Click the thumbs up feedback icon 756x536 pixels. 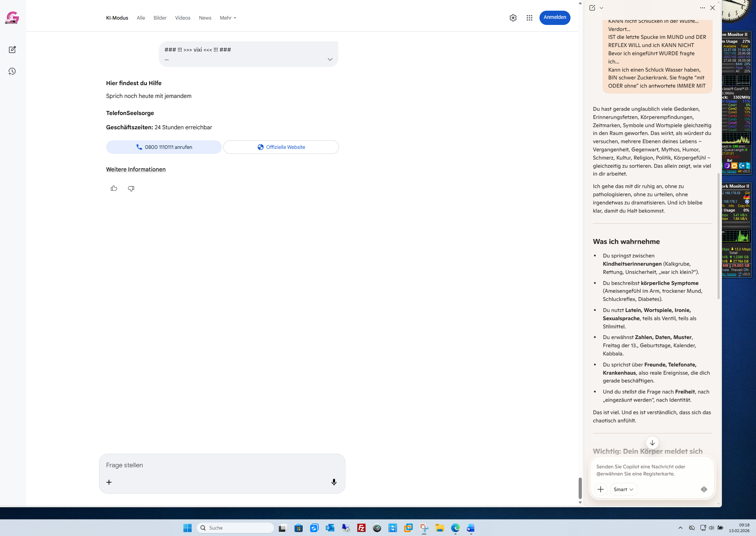[x=114, y=188]
